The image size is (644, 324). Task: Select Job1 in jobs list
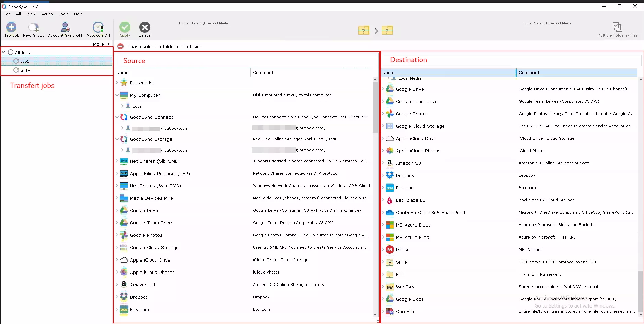[57, 61]
